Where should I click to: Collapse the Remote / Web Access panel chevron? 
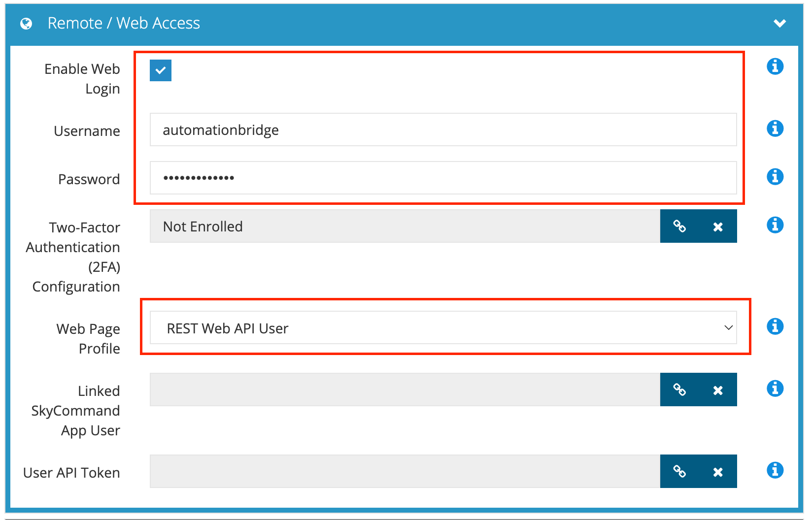(x=779, y=23)
